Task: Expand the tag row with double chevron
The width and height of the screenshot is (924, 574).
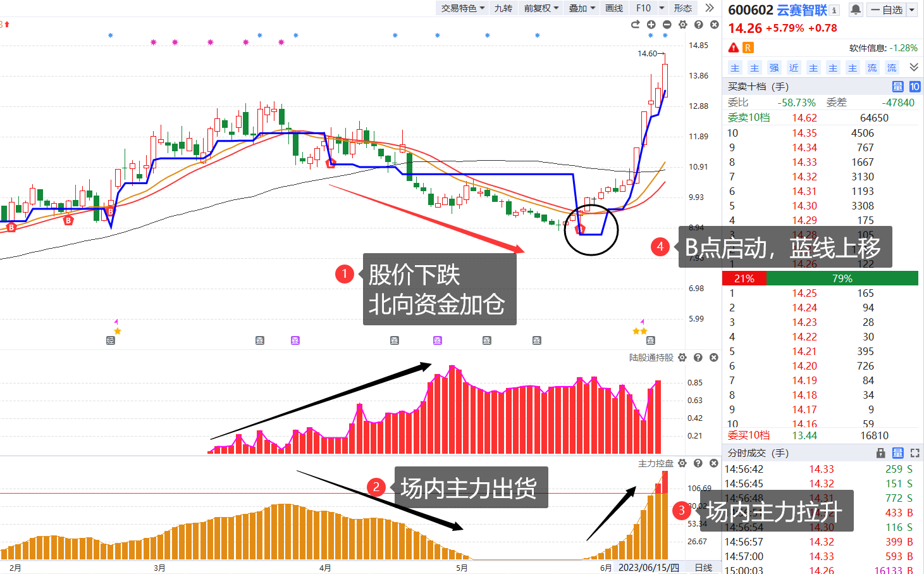Action: click(914, 67)
